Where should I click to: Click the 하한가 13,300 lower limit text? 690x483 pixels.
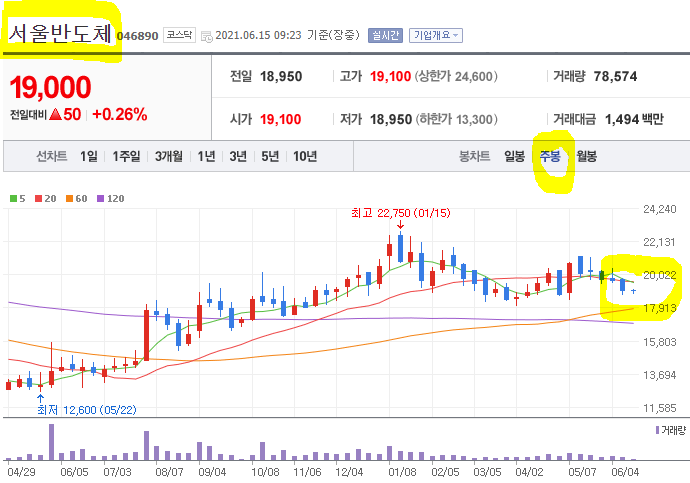[x=456, y=119]
